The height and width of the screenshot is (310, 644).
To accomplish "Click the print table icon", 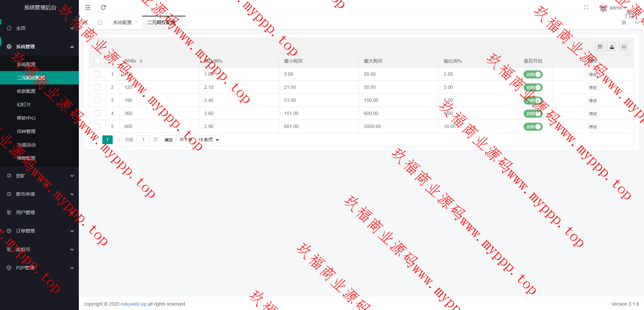I will 624,47.
